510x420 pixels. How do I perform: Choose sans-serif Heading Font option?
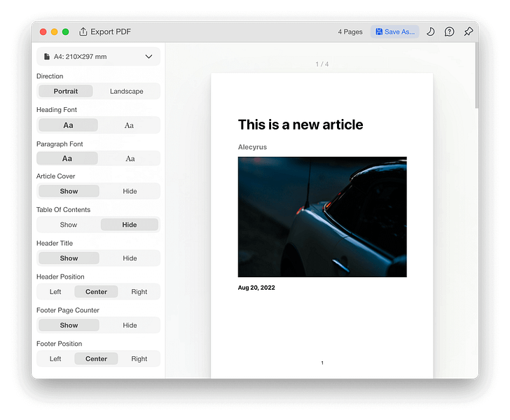[68, 125]
